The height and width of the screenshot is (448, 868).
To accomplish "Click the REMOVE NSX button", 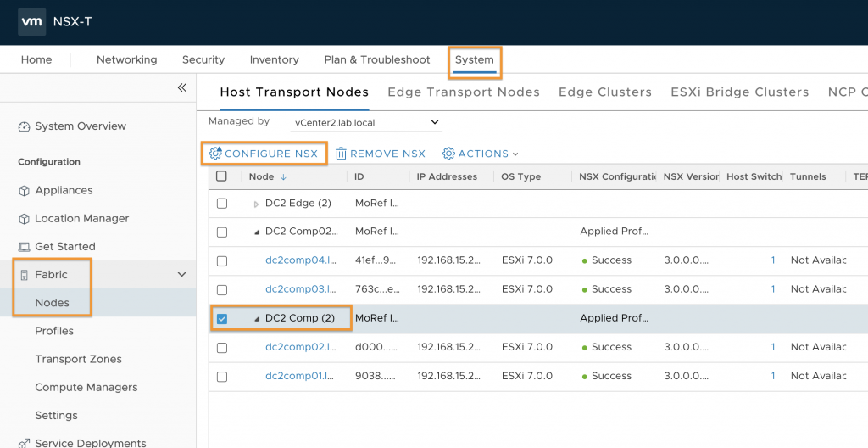I will [381, 154].
